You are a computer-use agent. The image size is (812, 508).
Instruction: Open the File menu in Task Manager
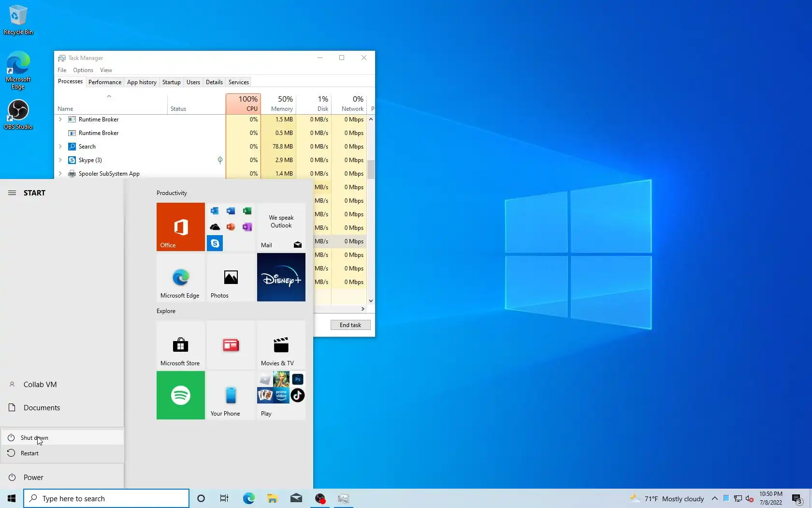(x=62, y=70)
